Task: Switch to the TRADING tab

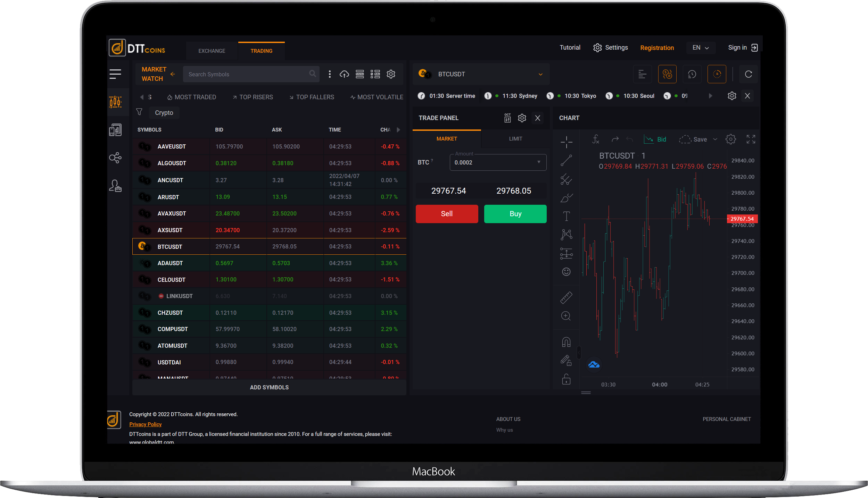Action: [x=262, y=51]
